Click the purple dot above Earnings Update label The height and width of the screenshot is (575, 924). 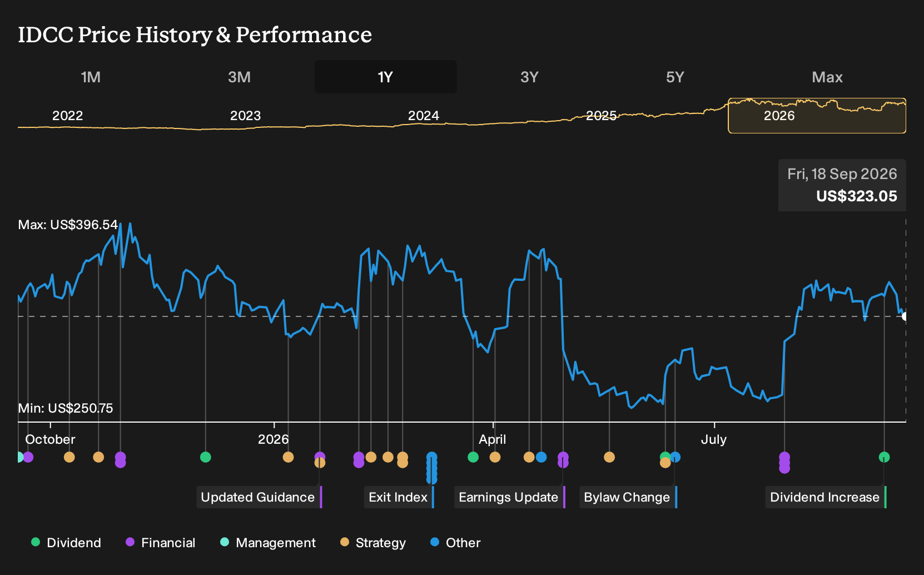tap(563, 460)
